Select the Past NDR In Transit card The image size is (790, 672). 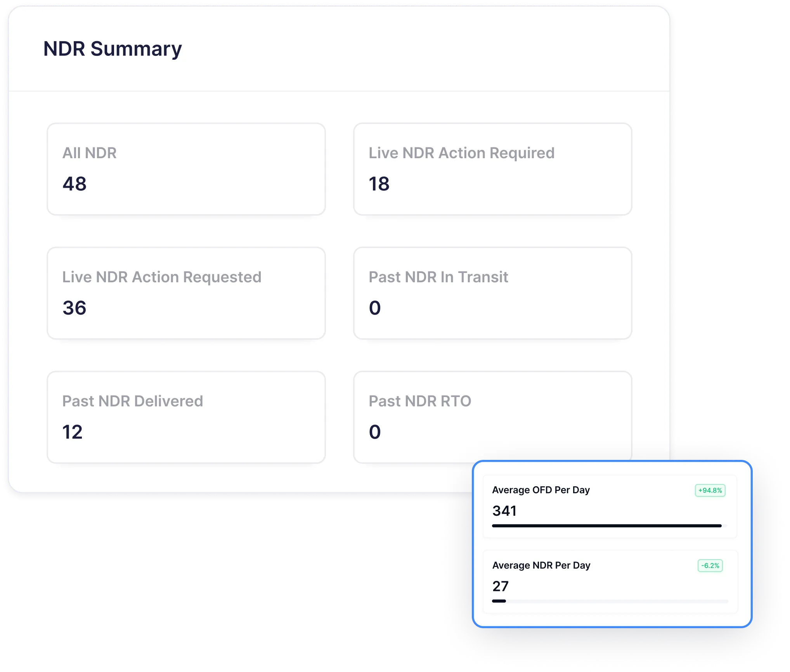(492, 293)
